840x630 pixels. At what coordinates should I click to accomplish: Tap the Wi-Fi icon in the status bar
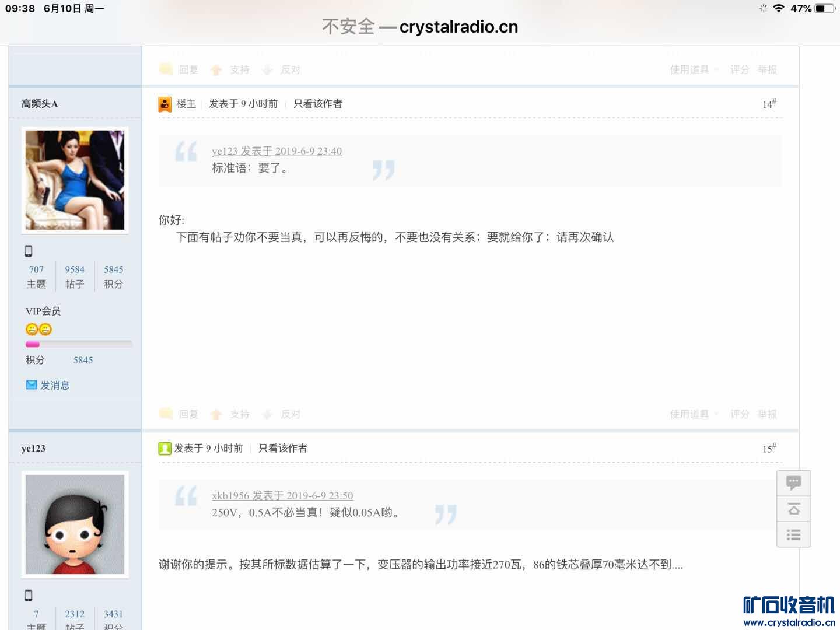779,8
